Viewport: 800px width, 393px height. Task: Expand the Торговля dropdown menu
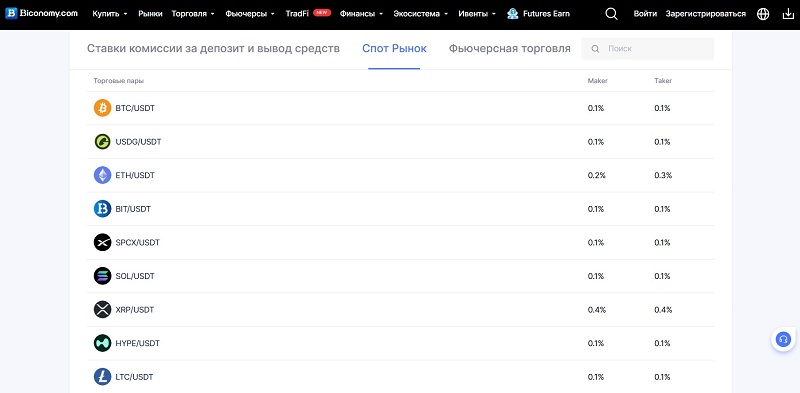[193, 14]
